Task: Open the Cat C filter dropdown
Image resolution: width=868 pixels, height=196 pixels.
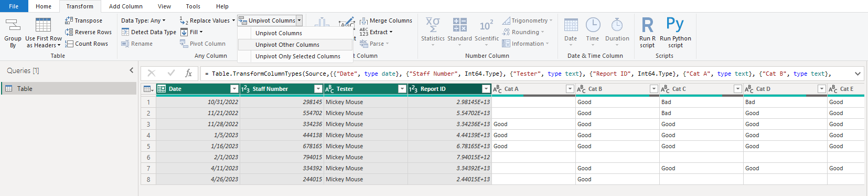Action: tap(738, 89)
